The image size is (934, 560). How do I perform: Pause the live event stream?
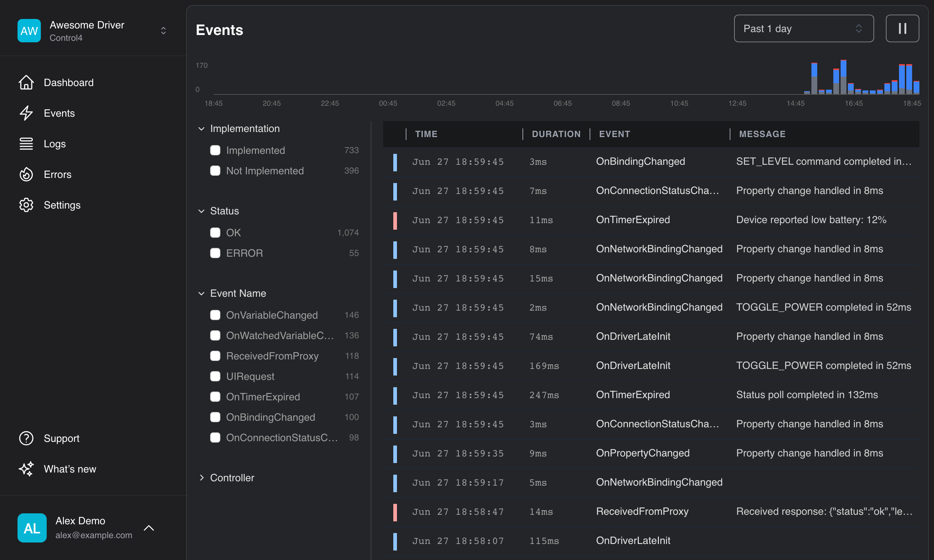point(902,28)
